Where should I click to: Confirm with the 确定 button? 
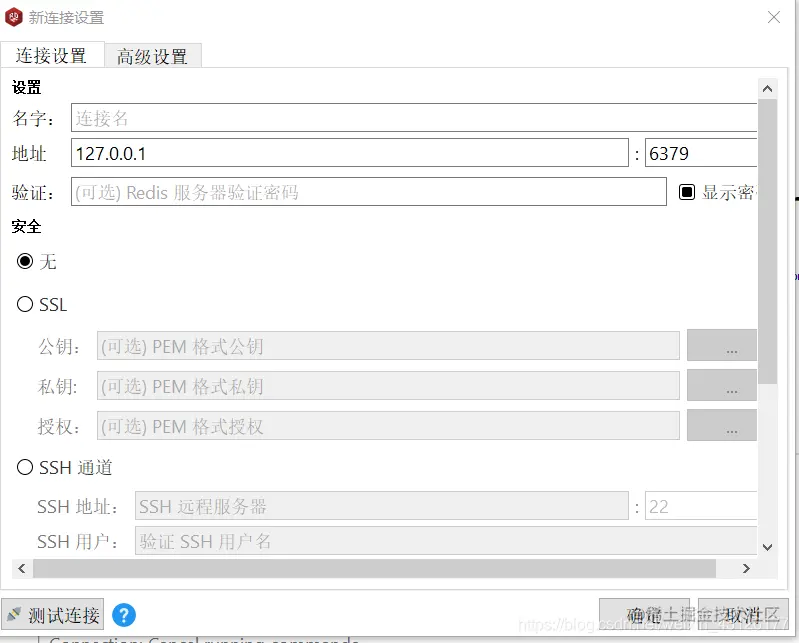[644, 615]
